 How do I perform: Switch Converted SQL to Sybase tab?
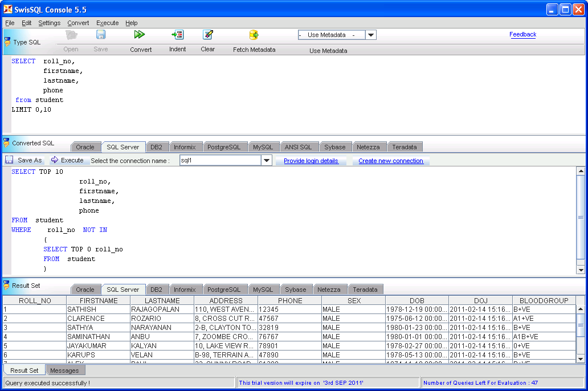click(x=335, y=147)
